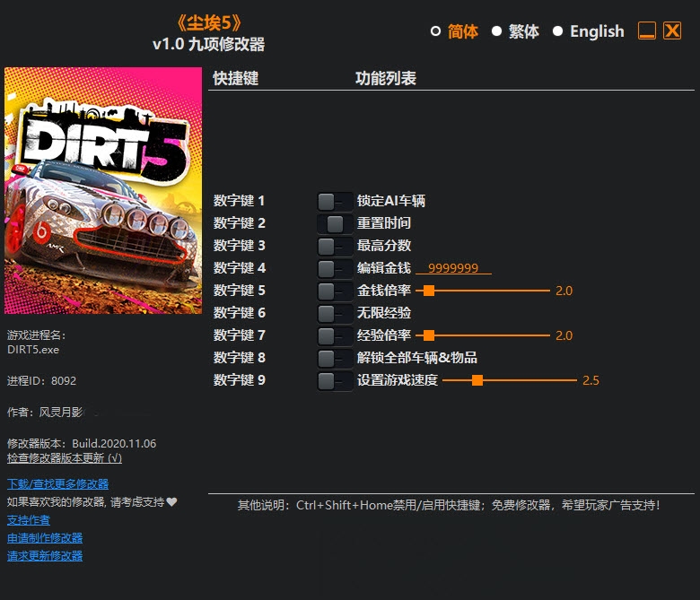This screenshot has height=600, width=700.
Task: Select 繁体 language radio button
Action: 496,31
